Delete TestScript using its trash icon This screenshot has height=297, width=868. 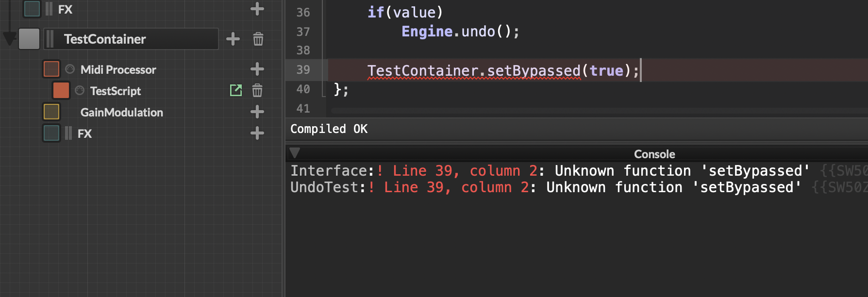(257, 90)
